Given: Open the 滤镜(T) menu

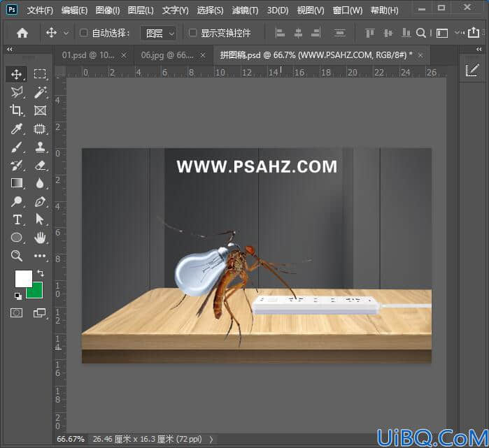Looking at the screenshot, I should pyautogui.click(x=245, y=10).
